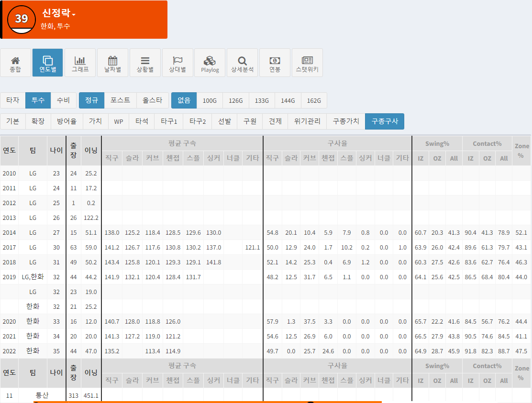Open the 상황별 list icon
Image resolution: width=532 pixels, height=403 pixels.
pyautogui.click(x=145, y=63)
